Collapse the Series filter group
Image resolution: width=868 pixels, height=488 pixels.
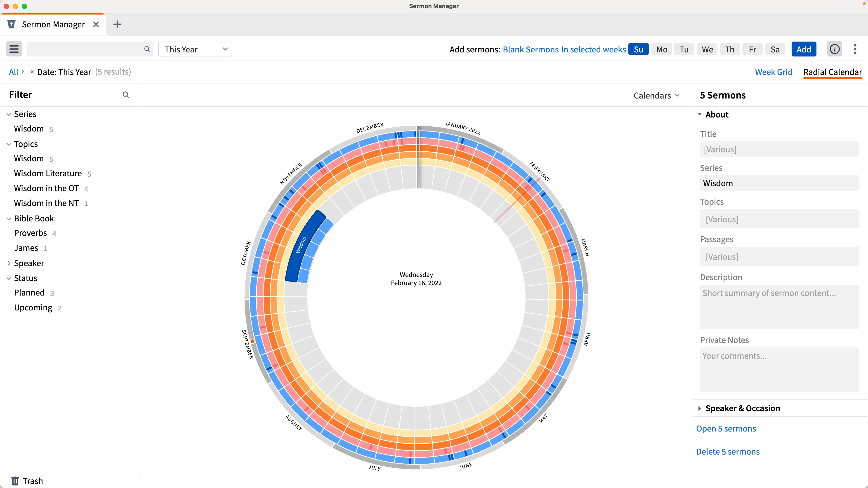[x=9, y=114]
